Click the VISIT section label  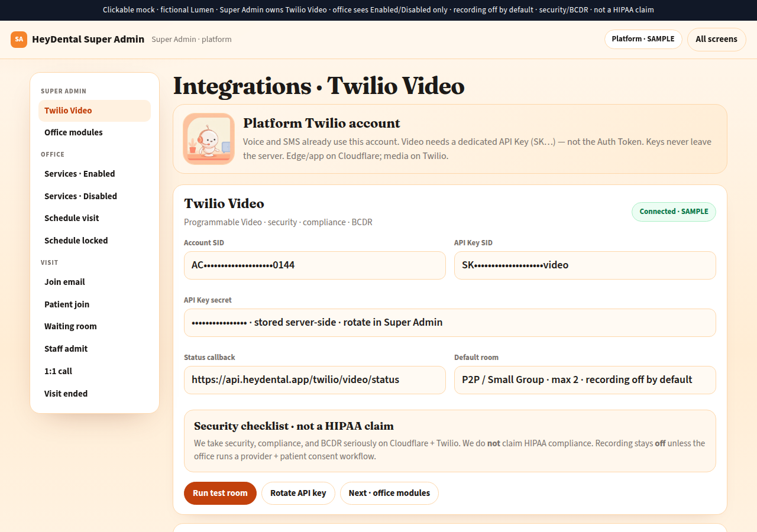pyautogui.click(x=50, y=262)
